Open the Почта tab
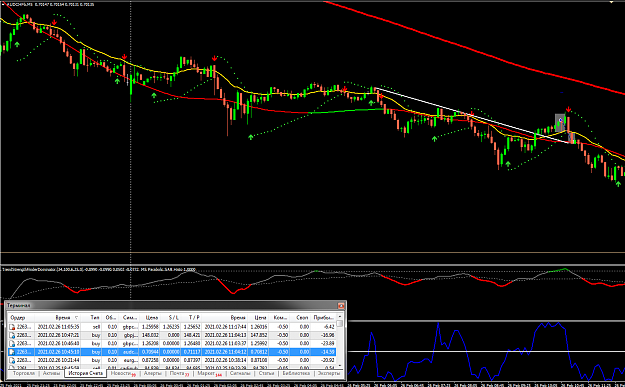625x387 pixels. (179, 373)
